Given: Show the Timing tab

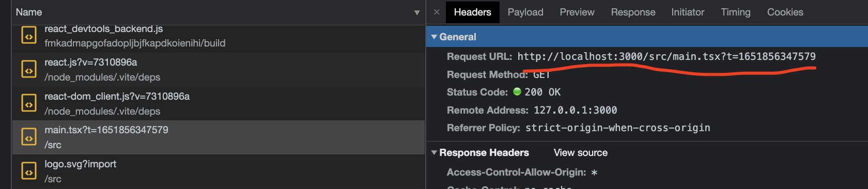Looking at the screenshot, I should [x=736, y=12].
